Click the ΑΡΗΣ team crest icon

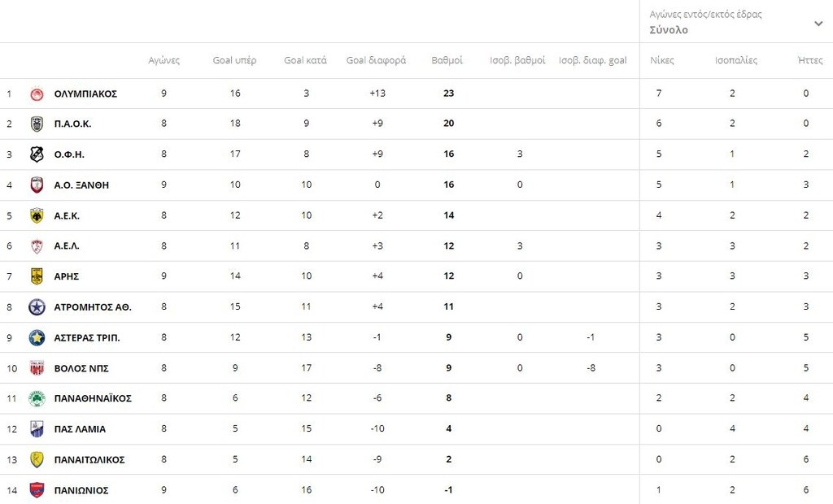(x=37, y=276)
